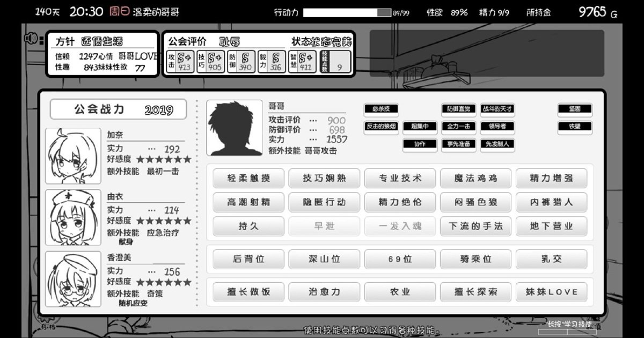
Task: Open the 公会评价 耻辱 rating panel
Action: (201, 40)
